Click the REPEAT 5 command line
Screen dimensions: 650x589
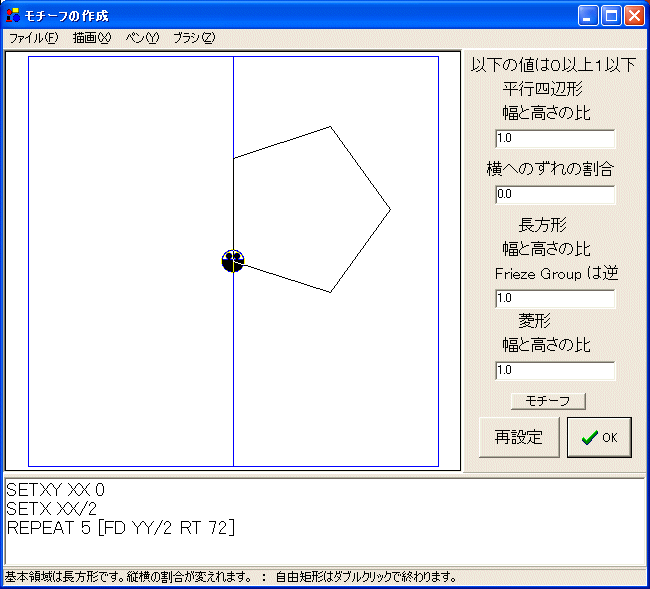point(121,528)
